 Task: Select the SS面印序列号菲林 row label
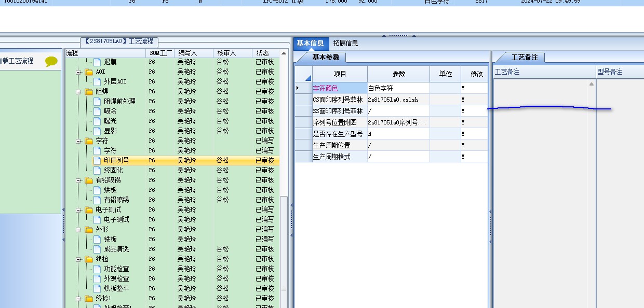(340, 111)
